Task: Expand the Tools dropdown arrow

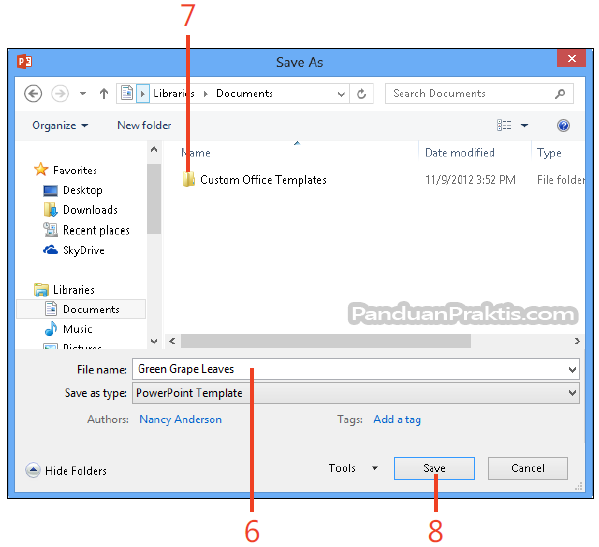Action: click(375, 468)
